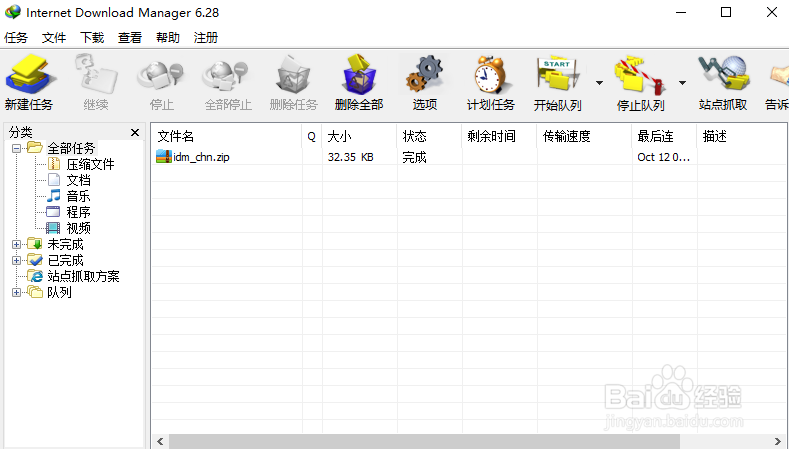Sort by 状态 column header
The height and width of the screenshot is (449, 789).
coord(429,136)
